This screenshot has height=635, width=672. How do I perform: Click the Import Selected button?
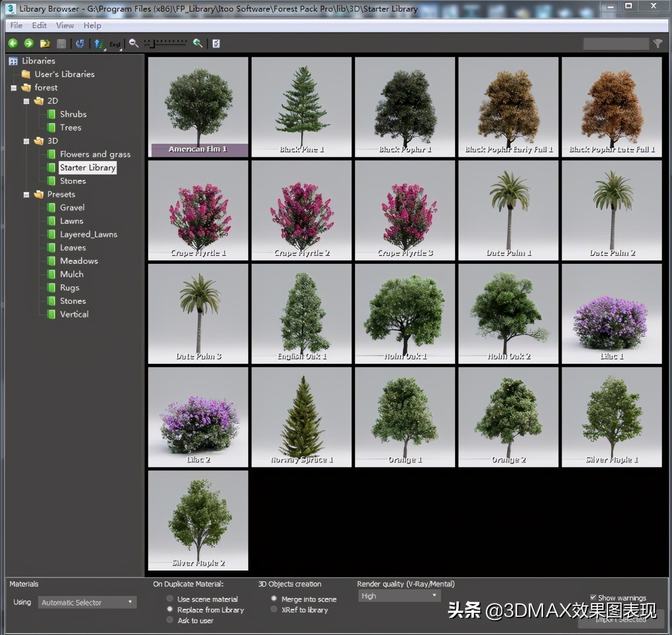click(x=620, y=619)
